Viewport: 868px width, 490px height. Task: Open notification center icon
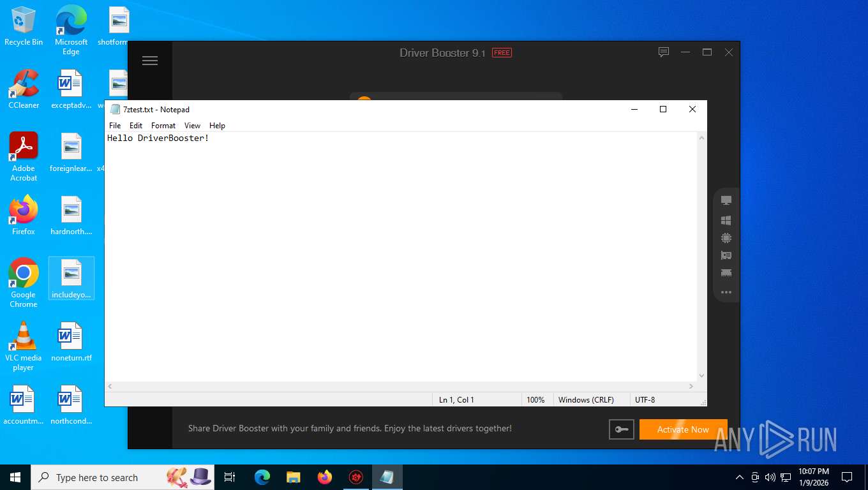tap(847, 477)
